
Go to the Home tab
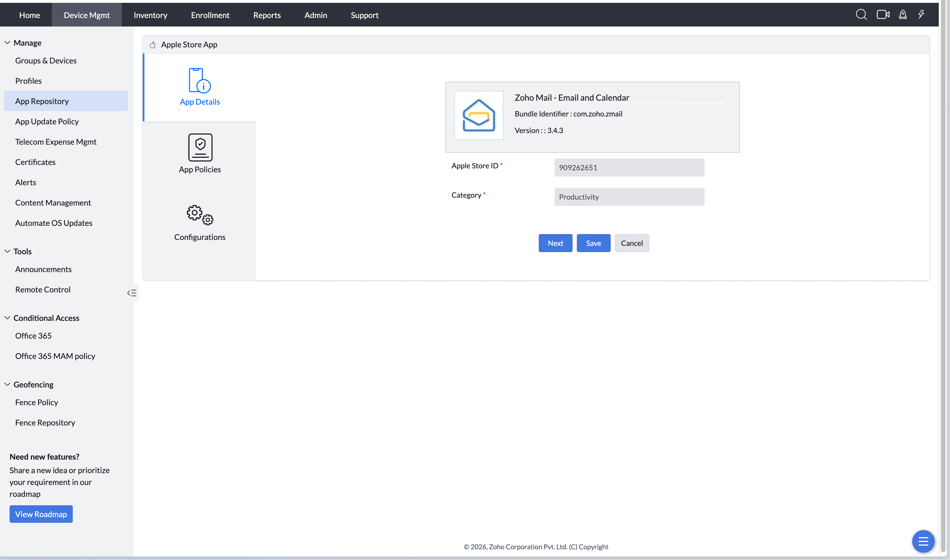[29, 15]
